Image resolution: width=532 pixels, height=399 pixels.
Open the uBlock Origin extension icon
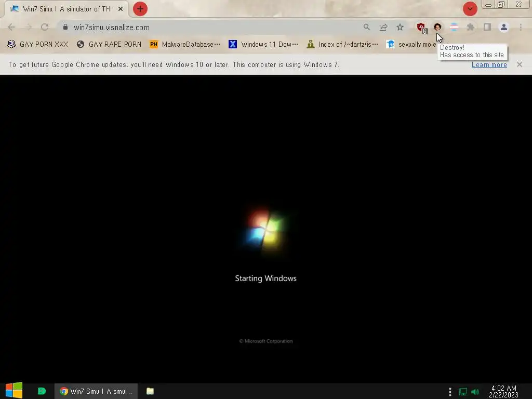click(x=421, y=28)
